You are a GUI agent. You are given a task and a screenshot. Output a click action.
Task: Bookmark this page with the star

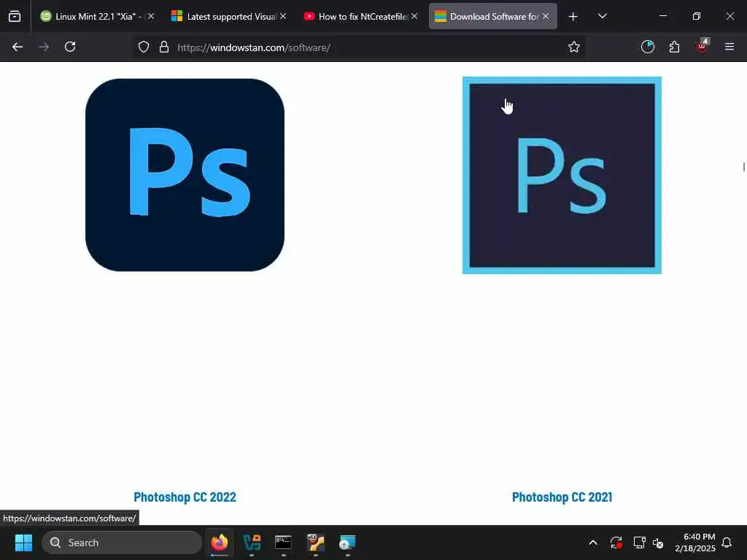[574, 47]
